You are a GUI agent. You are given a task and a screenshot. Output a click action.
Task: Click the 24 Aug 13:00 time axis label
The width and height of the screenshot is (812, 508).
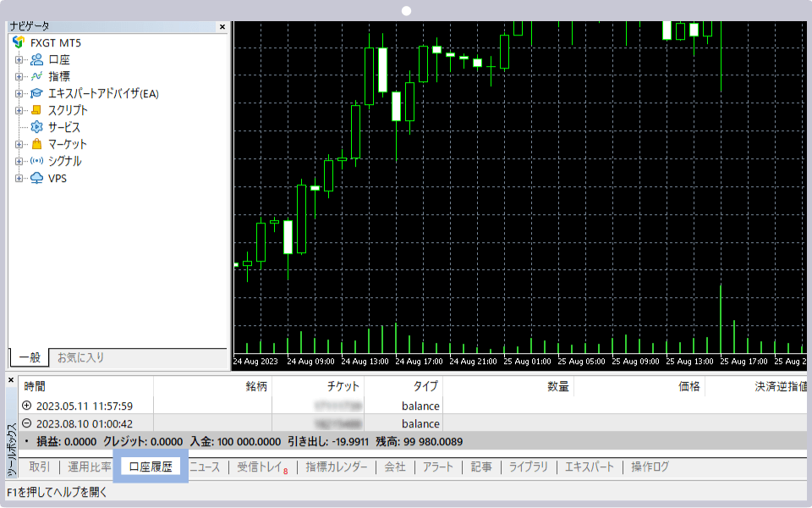point(365,362)
